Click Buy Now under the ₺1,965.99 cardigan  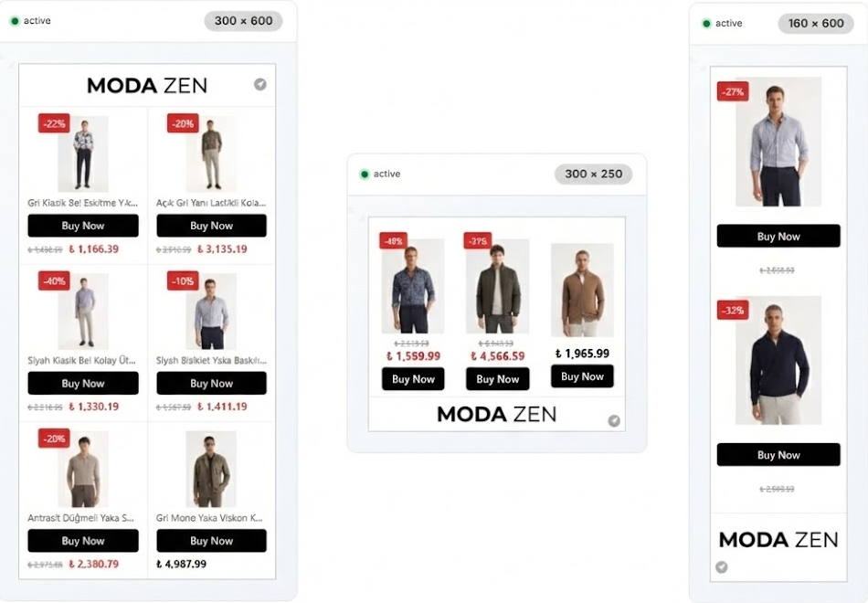[582, 376]
